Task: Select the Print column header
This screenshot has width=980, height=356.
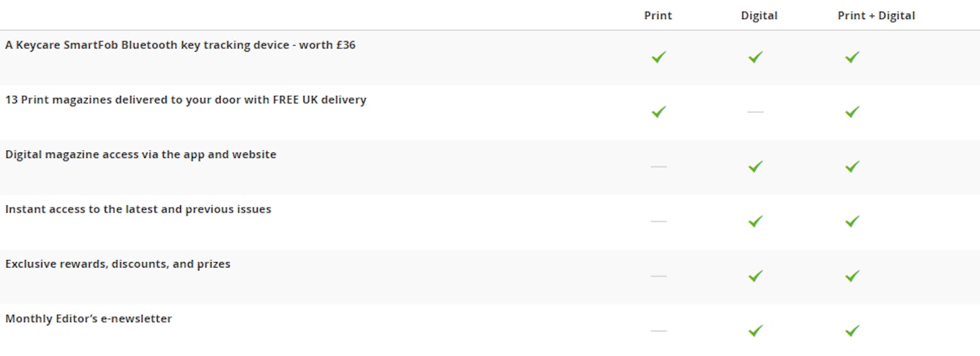Action: (658, 16)
